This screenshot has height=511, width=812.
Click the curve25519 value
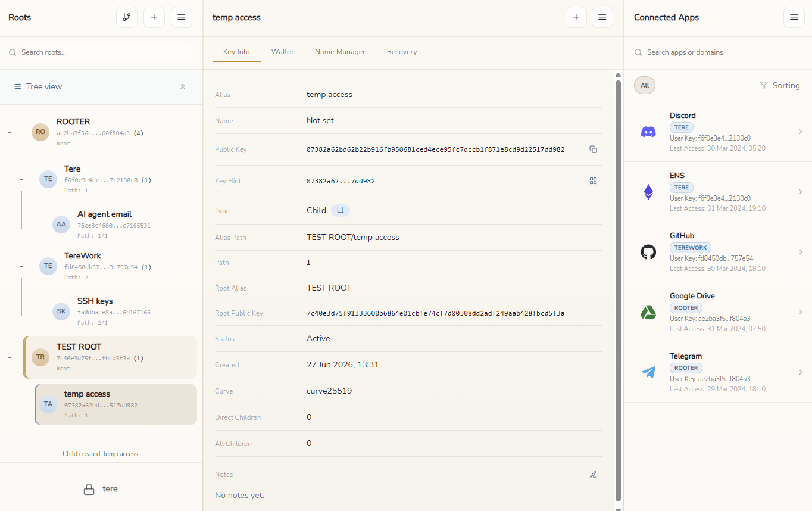click(329, 391)
